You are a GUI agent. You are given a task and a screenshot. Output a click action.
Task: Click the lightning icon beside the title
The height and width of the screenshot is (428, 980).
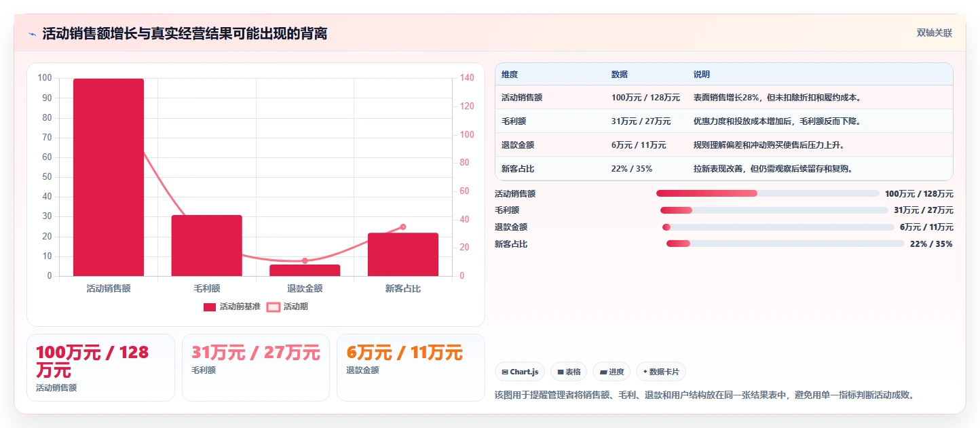pyautogui.click(x=32, y=34)
